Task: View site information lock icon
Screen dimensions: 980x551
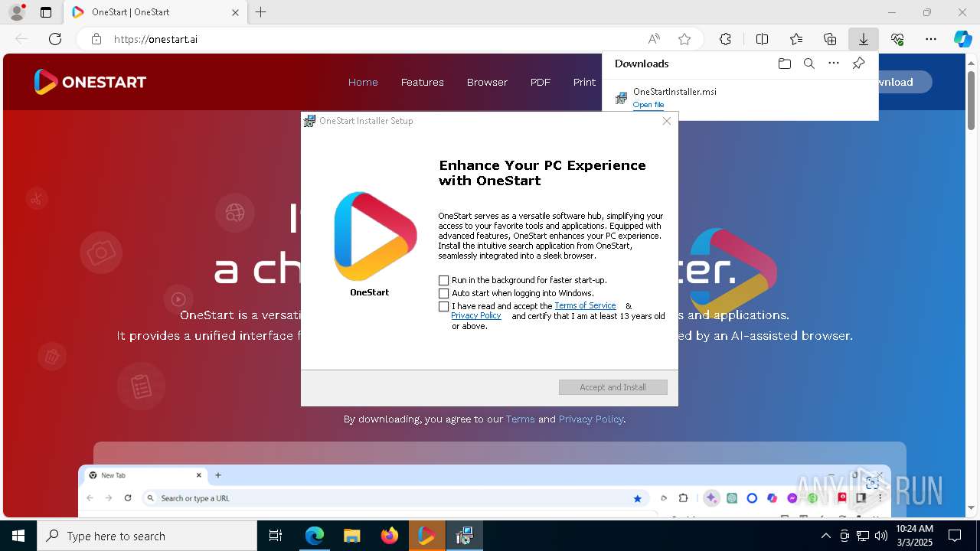Action: [x=96, y=39]
